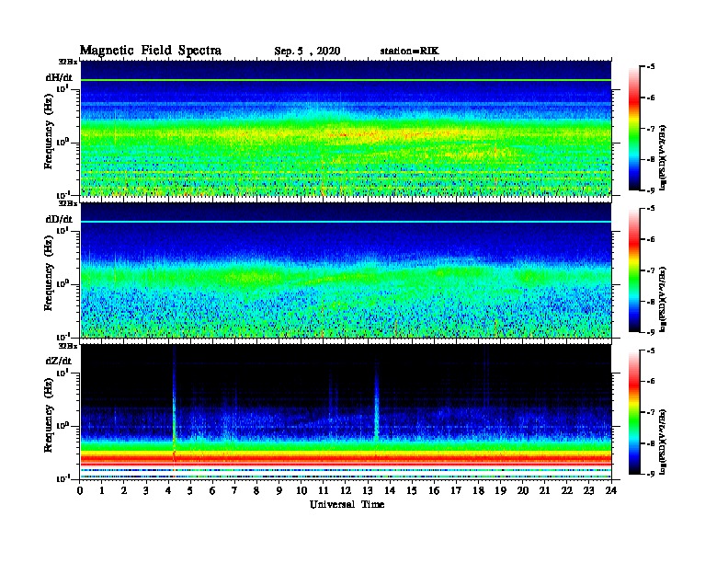This screenshot has height=563, width=728.
Task: Click the 'dZ/dt' panel label
Action: click(59, 361)
